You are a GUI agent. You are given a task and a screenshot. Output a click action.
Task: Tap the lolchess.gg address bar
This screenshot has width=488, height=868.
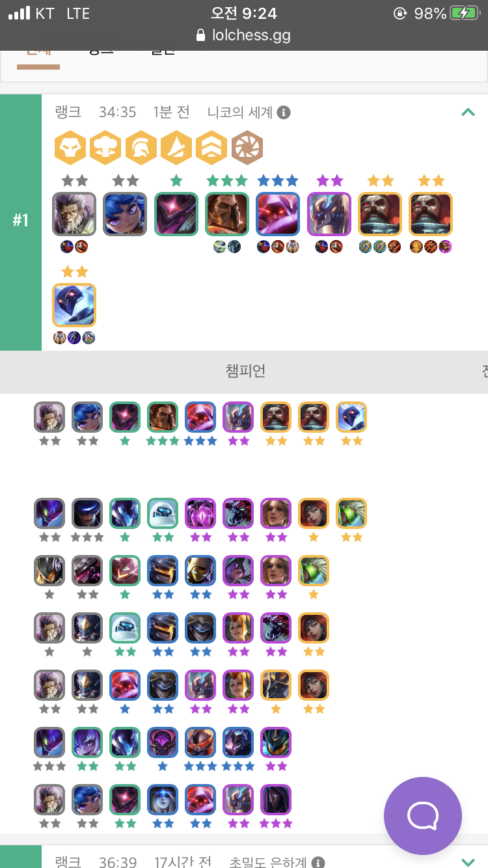243,35
